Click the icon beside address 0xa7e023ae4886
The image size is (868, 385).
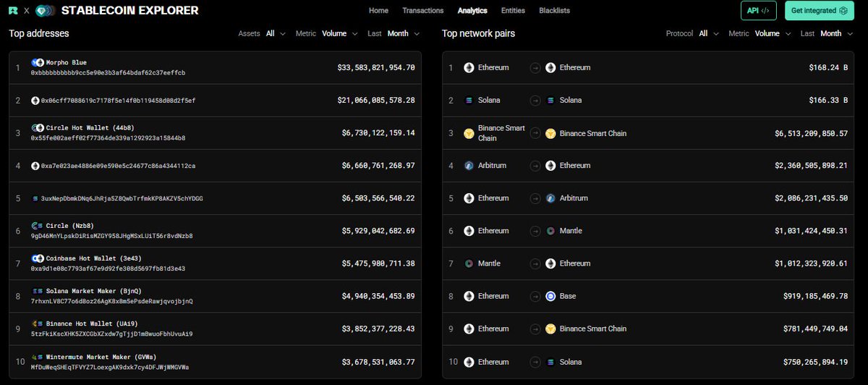pos(35,166)
